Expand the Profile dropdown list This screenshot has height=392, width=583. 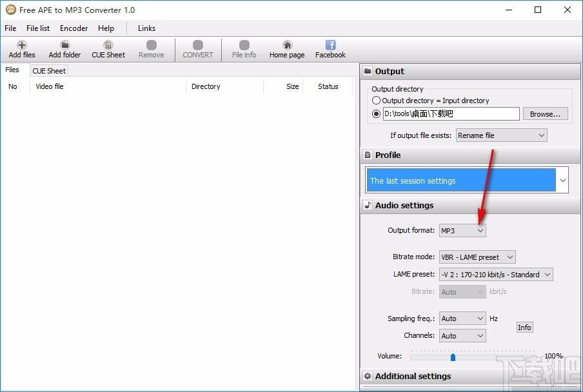(562, 181)
